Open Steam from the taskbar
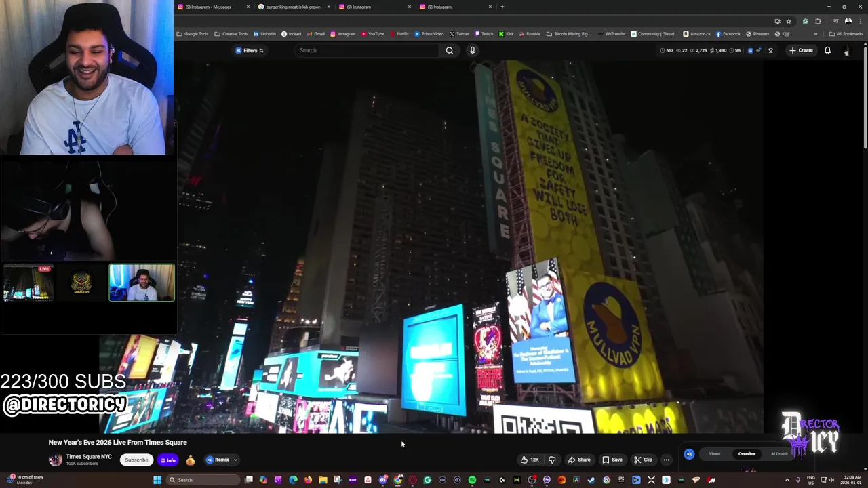The width and height of the screenshot is (868, 488). [x=591, y=480]
